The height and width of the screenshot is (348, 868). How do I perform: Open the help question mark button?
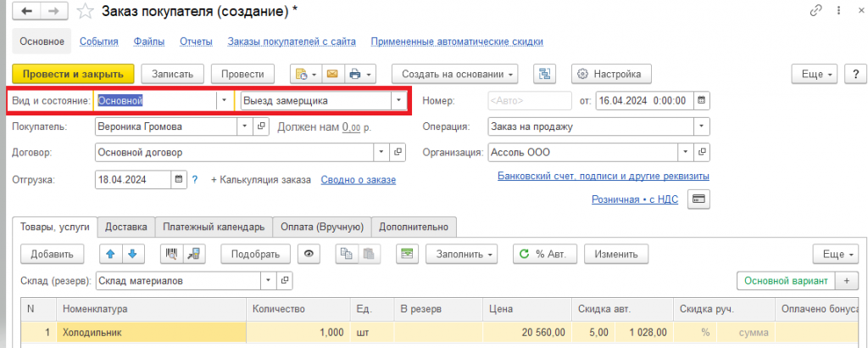[856, 74]
